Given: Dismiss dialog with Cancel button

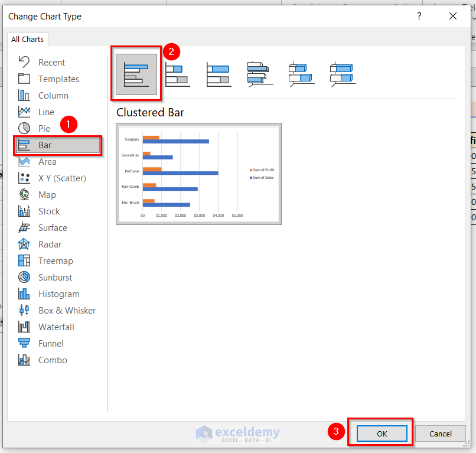Looking at the screenshot, I should pyautogui.click(x=440, y=434).
